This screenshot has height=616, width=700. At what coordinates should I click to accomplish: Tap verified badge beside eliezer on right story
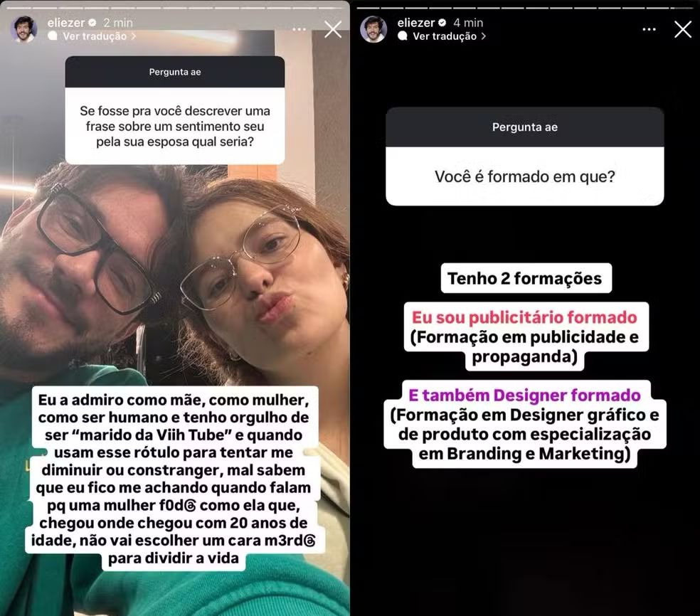[x=442, y=22]
